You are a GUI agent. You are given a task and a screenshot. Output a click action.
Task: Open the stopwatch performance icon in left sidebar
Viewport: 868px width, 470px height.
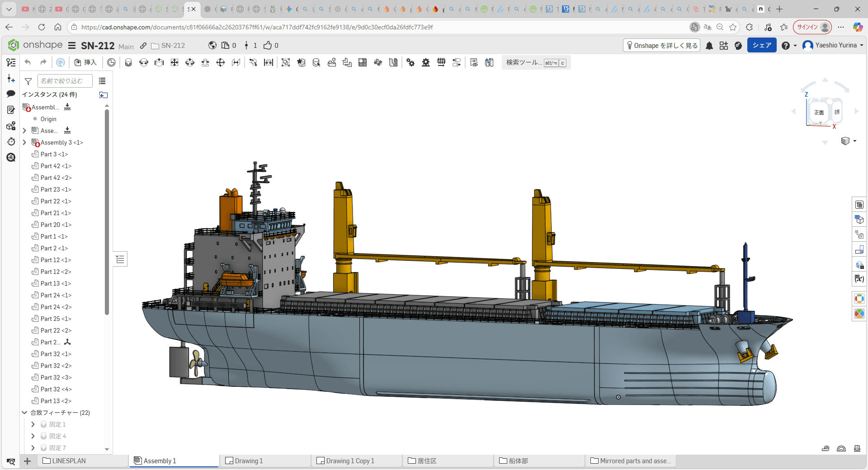pos(11,141)
